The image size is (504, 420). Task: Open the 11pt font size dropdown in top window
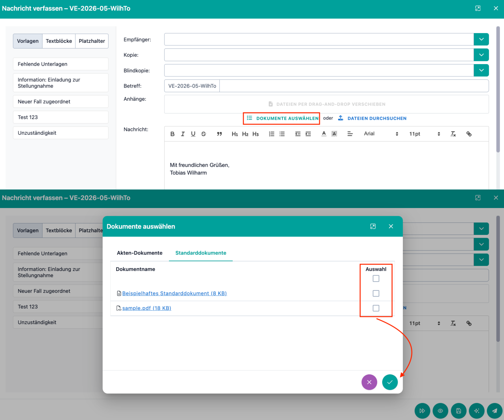tap(424, 134)
